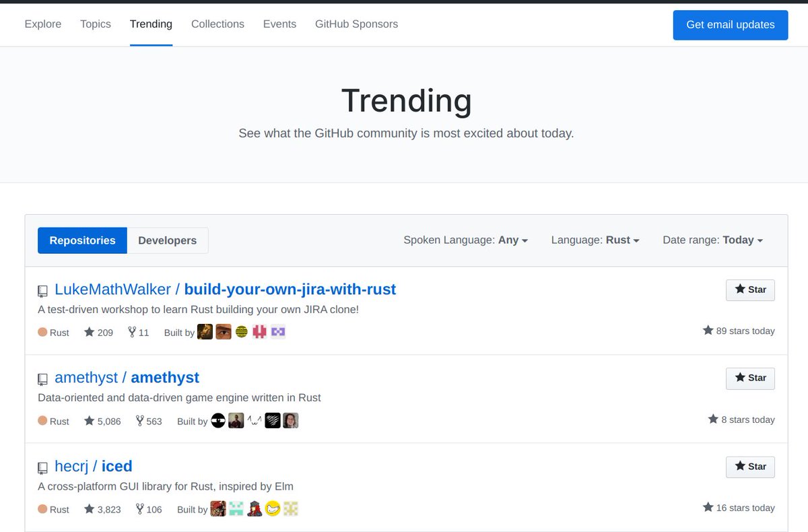808x532 pixels.
Task: View the 563 forks of amethyst
Action: pyautogui.click(x=149, y=421)
